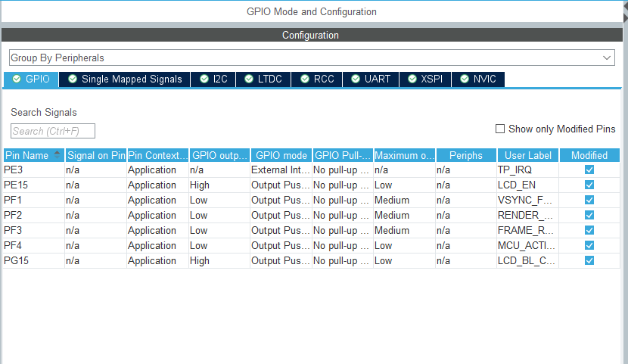Click the No pull-up cell for PE3

coord(343,170)
